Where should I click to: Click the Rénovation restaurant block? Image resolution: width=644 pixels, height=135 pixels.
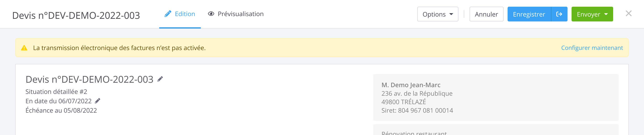[414, 133]
